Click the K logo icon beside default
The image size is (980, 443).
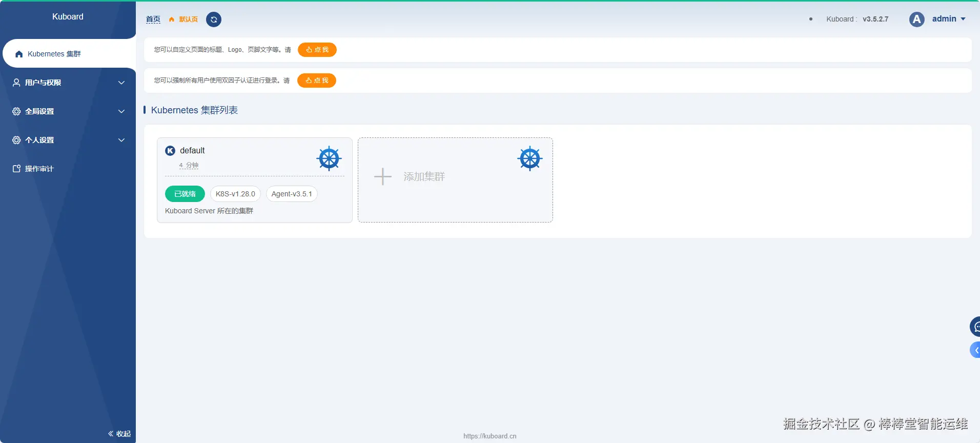point(170,151)
